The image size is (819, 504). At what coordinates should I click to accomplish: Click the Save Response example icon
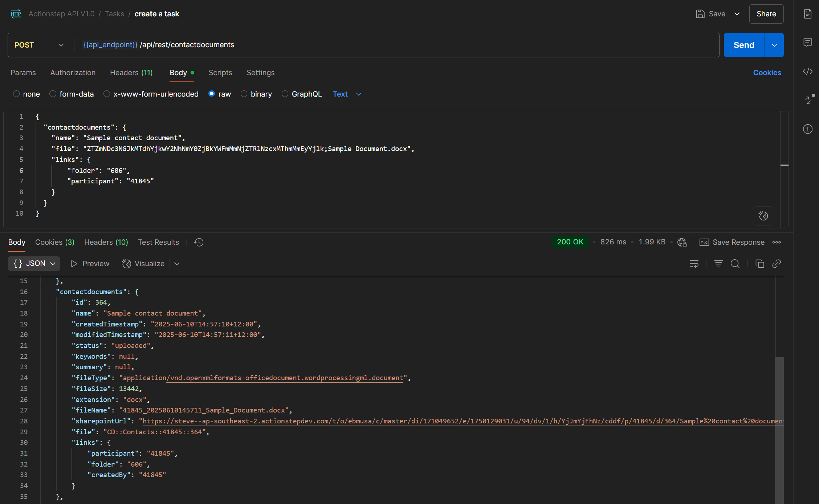[x=704, y=242]
